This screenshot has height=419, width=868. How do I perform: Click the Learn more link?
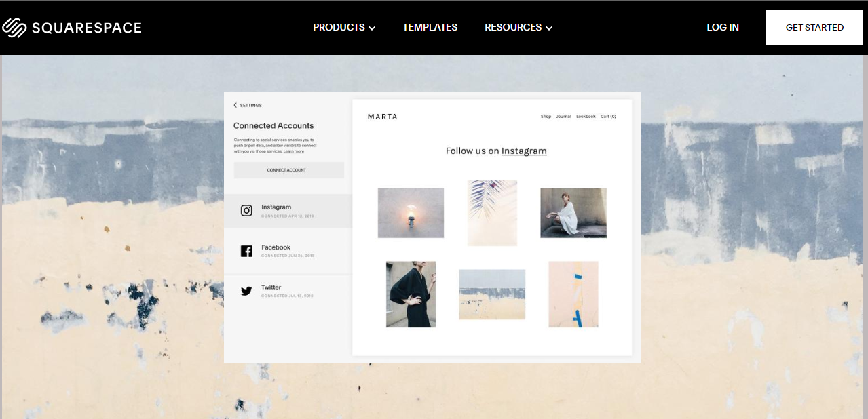point(294,151)
